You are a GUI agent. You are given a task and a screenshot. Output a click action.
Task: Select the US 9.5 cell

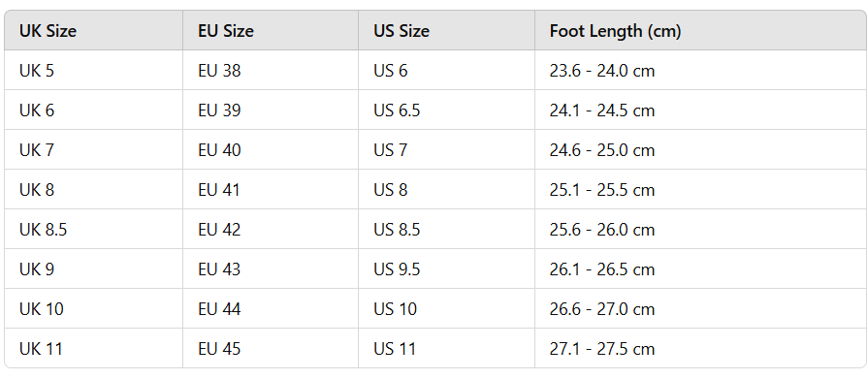point(446,268)
